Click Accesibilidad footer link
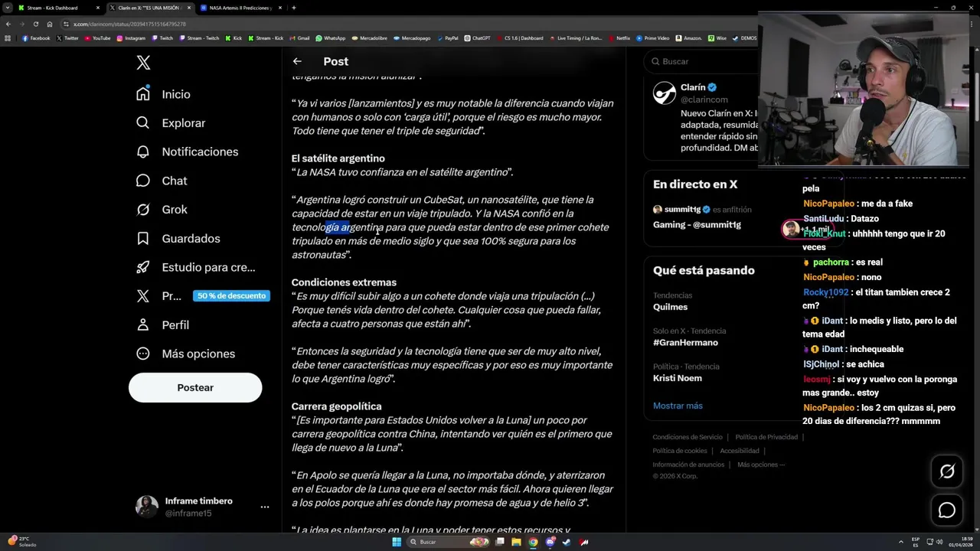980x551 pixels. [x=740, y=451]
